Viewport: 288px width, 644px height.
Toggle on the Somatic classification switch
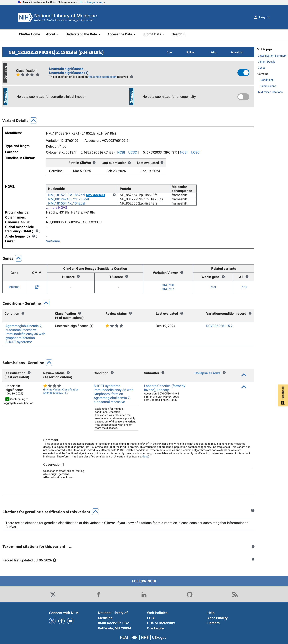point(243,97)
